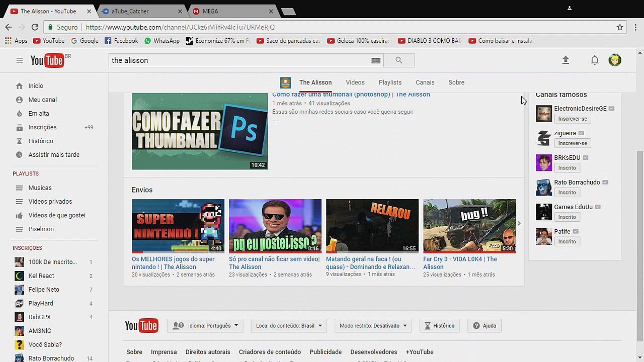
Task: Reload the page
Action: coord(35,27)
